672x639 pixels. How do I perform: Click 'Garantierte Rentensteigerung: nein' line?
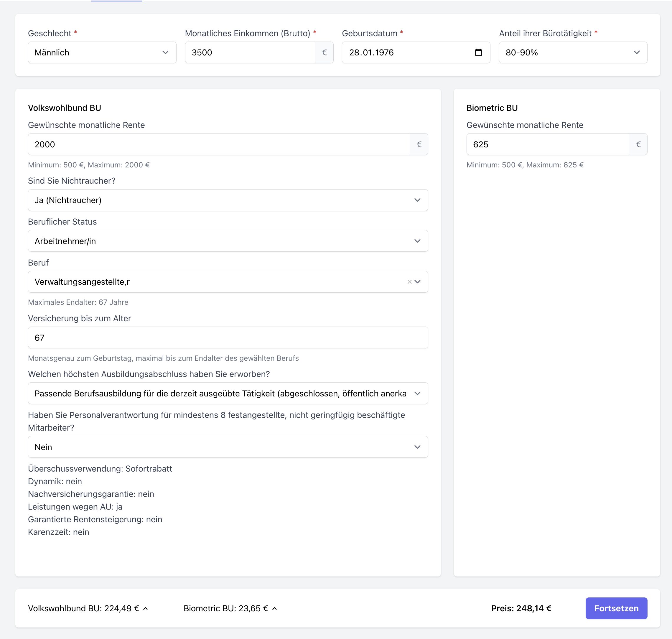[x=95, y=519]
